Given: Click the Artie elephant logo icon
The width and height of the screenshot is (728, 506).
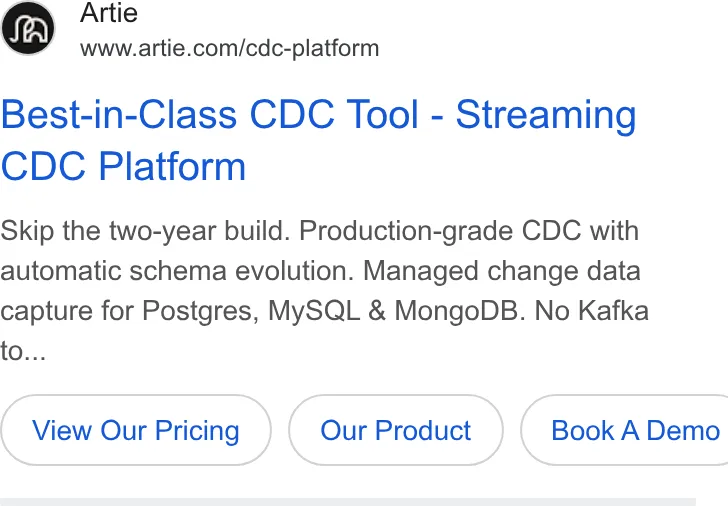Looking at the screenshot, I should tap(28, 28).
